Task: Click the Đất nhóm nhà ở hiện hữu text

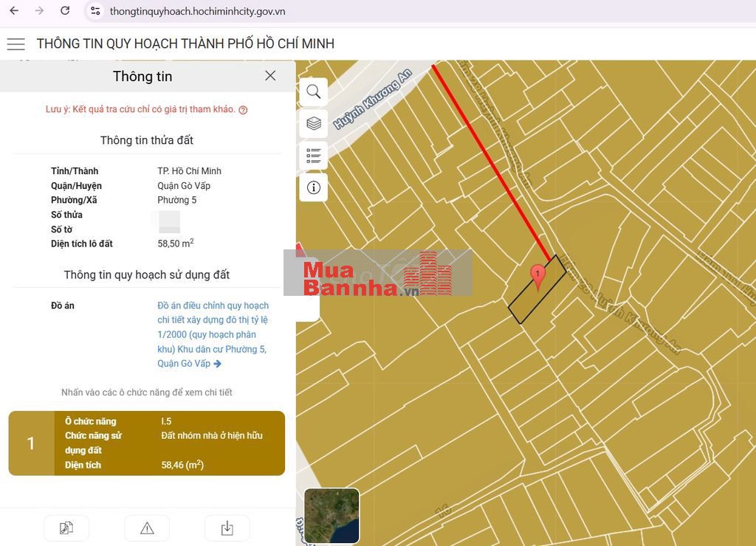Action: pos(212,435)
